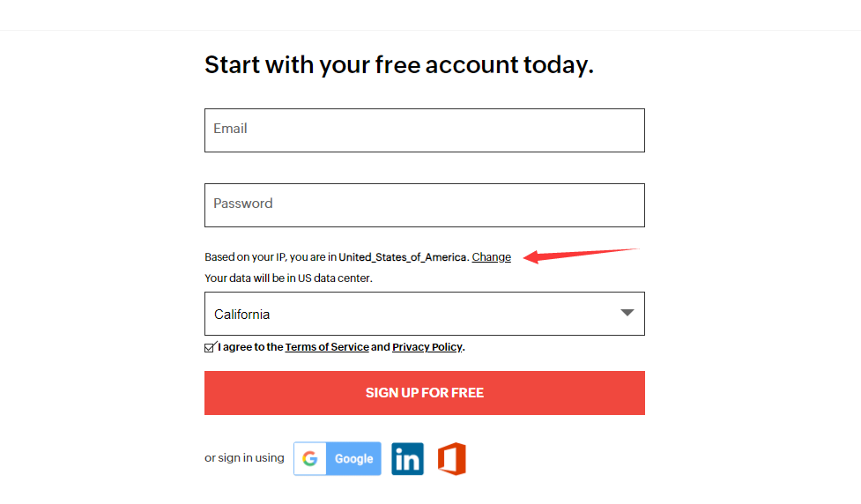This screenshot has height=504, width=861.
Task: Click the state dropdown's triangle arrow
Action: (627, 314)
